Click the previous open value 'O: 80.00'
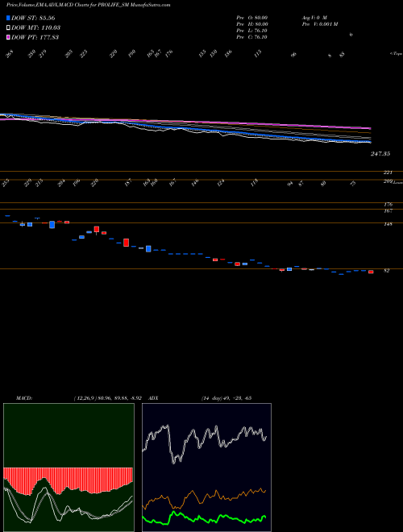The width and height of the screenshot is (403, 532). 258,18
